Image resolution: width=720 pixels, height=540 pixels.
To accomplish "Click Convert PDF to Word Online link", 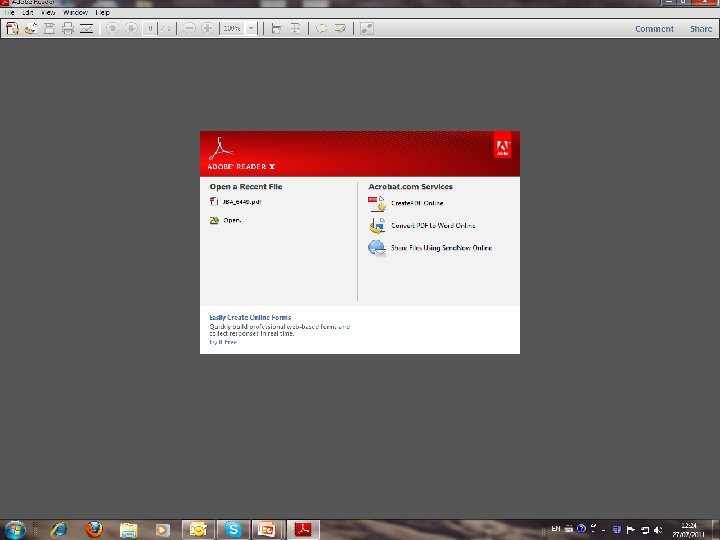I will [433, 225].
